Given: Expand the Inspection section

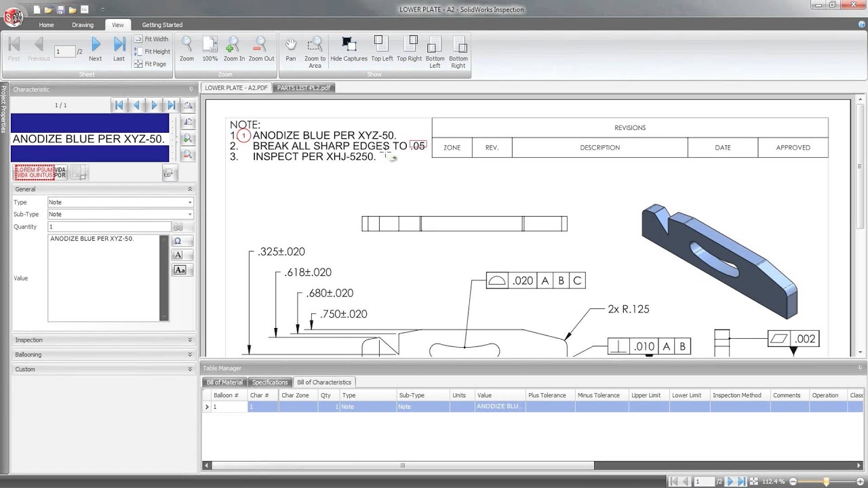Looking at the screenshot, I should (190, 340).
